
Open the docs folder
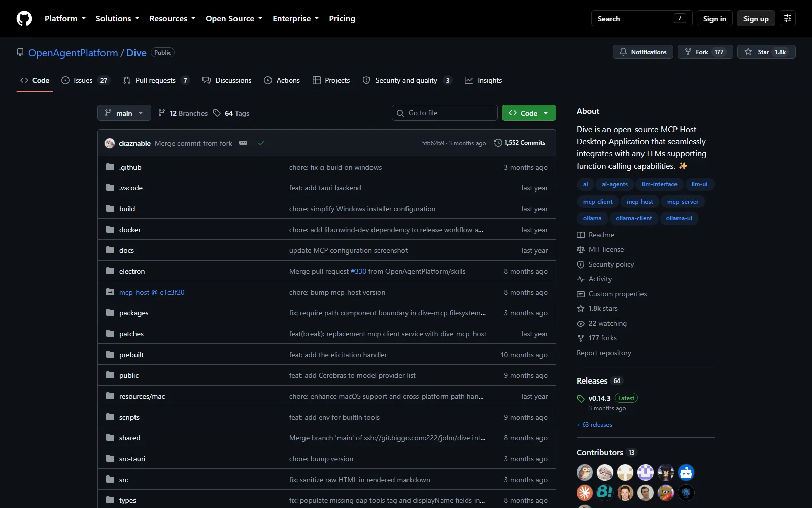[126, 250]
